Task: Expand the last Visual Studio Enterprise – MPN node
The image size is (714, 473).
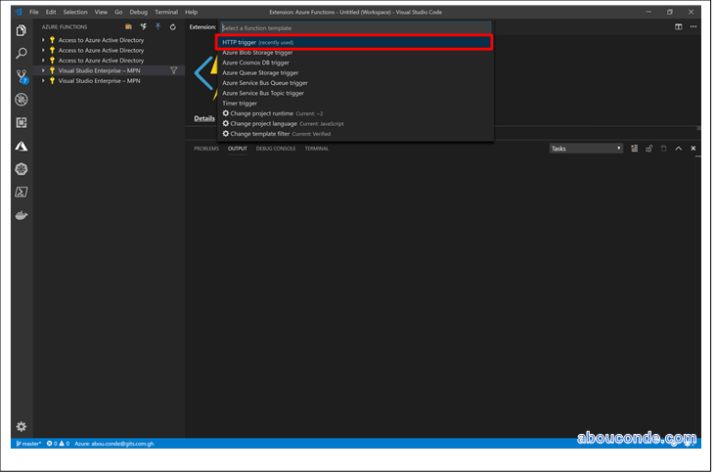Action: tap(43, 81)
